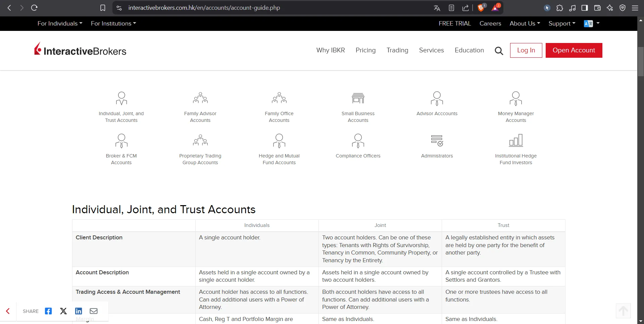Image resolution: width=644 pixels, height=324 pixels.
Task: Share this page on LinkedIn
Action: tap(79, 311)
